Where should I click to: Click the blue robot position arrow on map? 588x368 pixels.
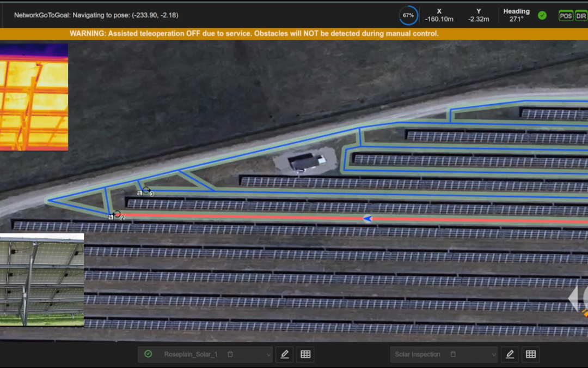(x=367, y=219)
